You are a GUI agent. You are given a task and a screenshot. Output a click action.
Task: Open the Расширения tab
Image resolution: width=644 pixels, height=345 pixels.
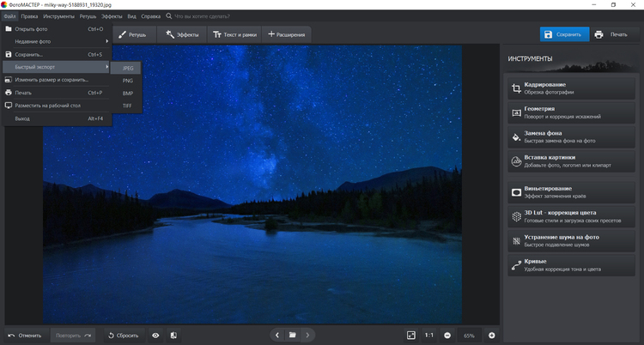point(287,34)
